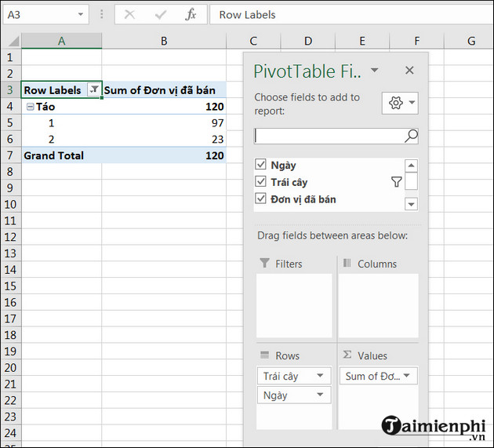This screenshot has height=448, width=494.
Task: Select column G header
Action: click(471, 41)
